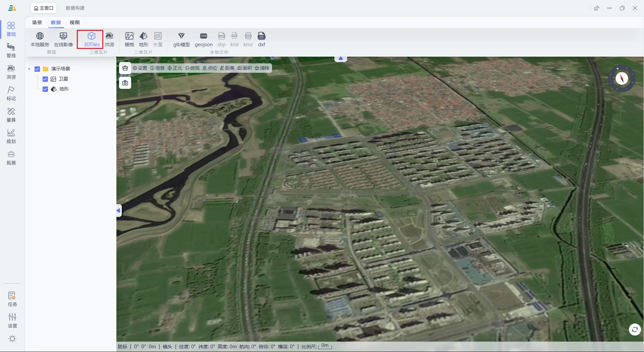Disable the 地形 layer checkbox
The image size is (644, 352).
pyautogui.click(x=45, y=89)
